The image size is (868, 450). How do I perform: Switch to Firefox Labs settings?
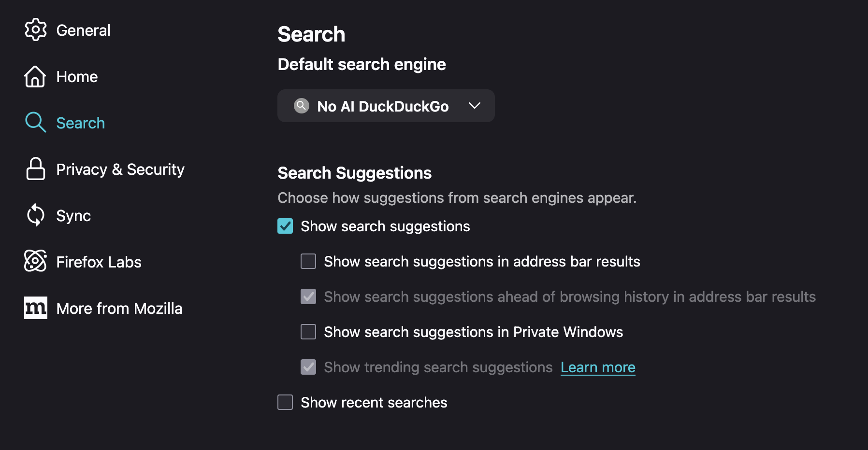tap(99, 262)
